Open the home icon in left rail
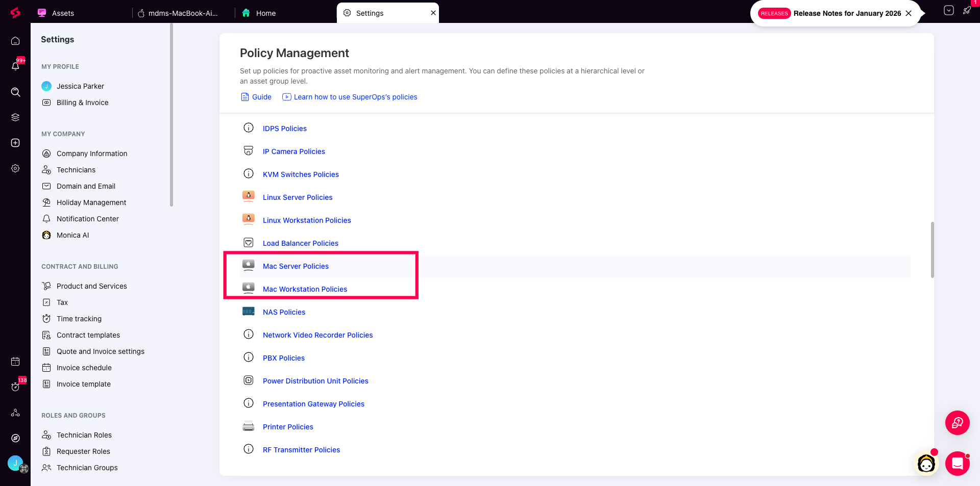The height and width of the screenshot is (486, 980). tap(15, 41)
